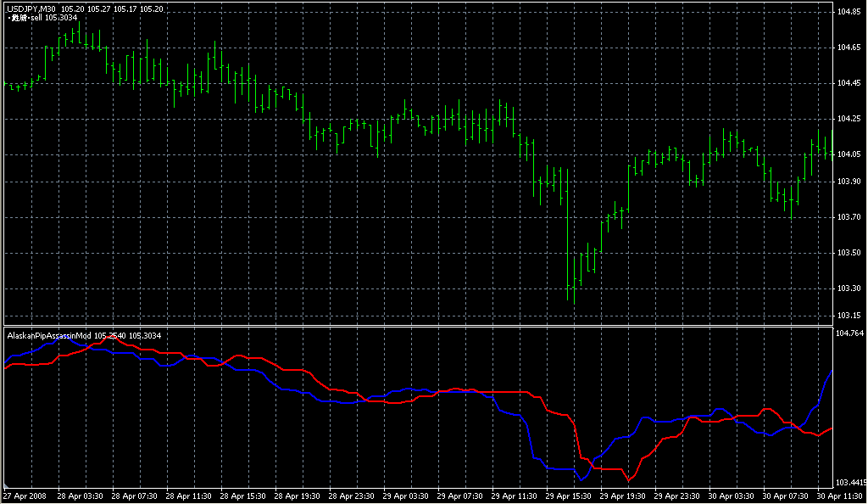Select the blue indicator line's rising right end
The image size is (868, 504).
tap(829, 376)
